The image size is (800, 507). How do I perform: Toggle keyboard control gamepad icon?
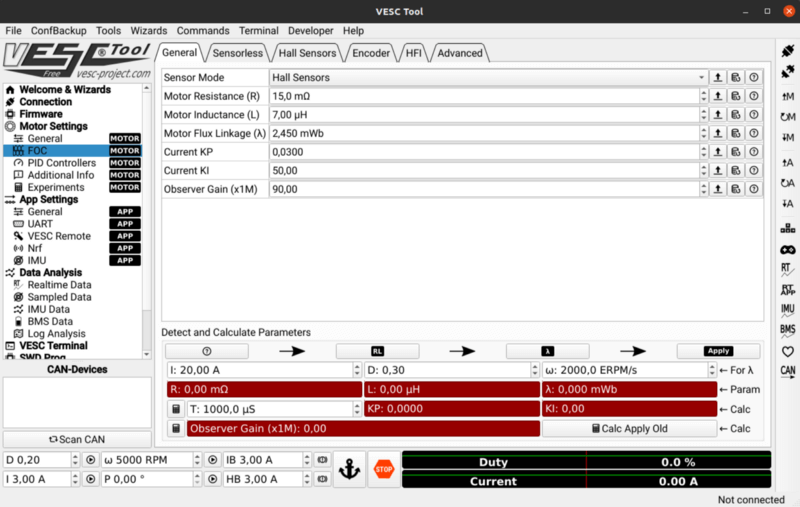coord(787,249)
